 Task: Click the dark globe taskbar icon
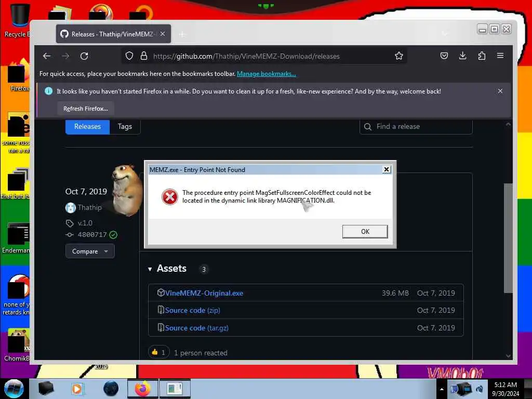(x=111, y=389)
